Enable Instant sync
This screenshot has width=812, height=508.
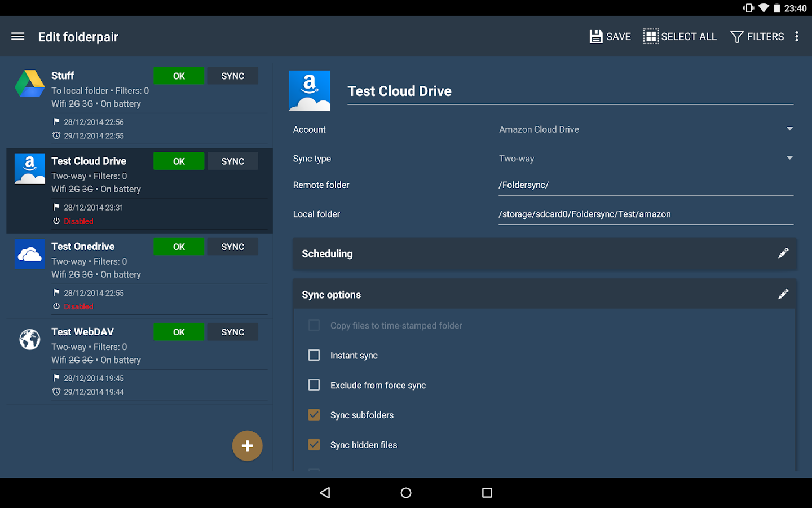(314, 355)
